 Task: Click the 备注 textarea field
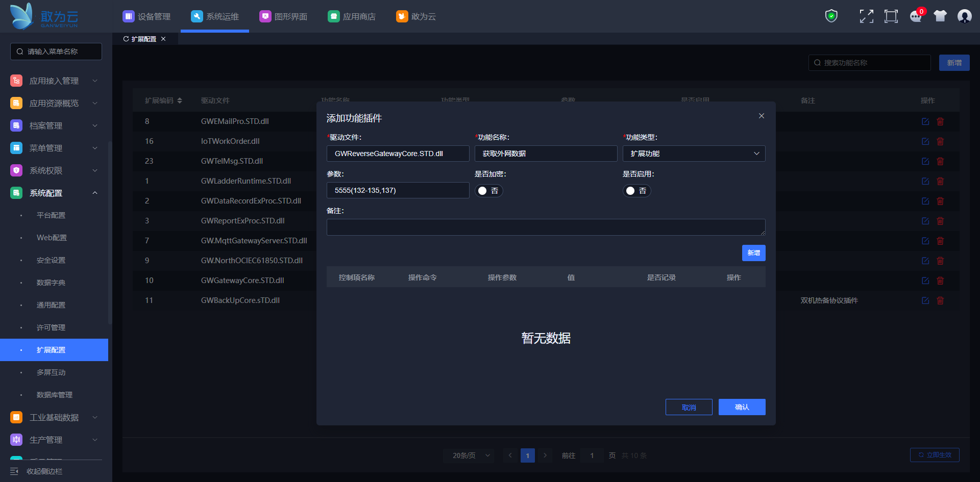click(x=546, y=227)
